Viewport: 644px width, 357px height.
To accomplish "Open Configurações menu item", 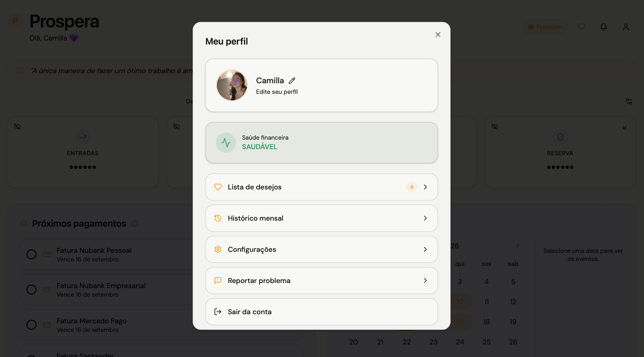I will click(x=322, y=249).
